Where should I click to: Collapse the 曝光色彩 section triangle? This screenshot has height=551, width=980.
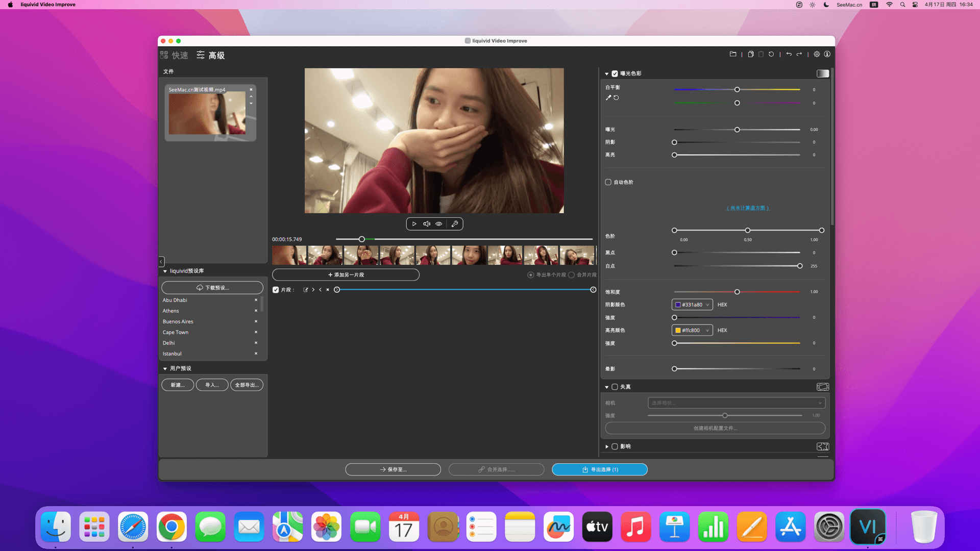pos(607,74)
